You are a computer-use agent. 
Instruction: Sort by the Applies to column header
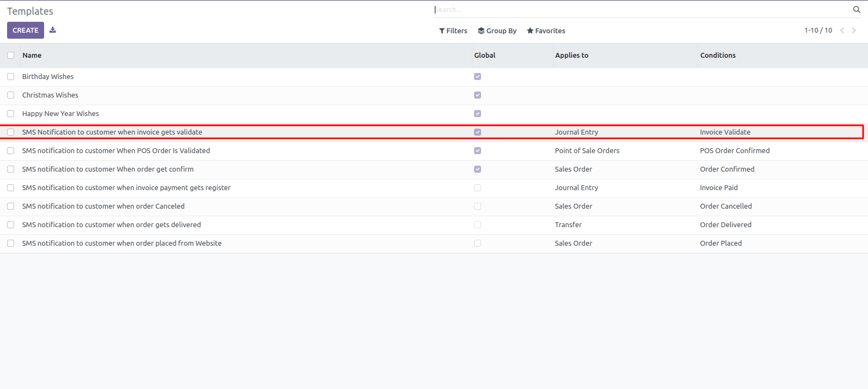pyautogui.click(x=571, y=56)
